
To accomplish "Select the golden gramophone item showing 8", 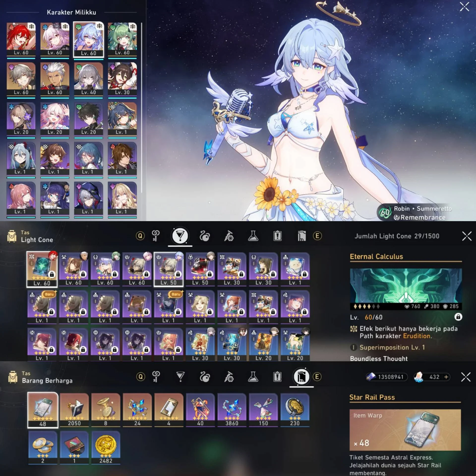I will click(106, 410).
